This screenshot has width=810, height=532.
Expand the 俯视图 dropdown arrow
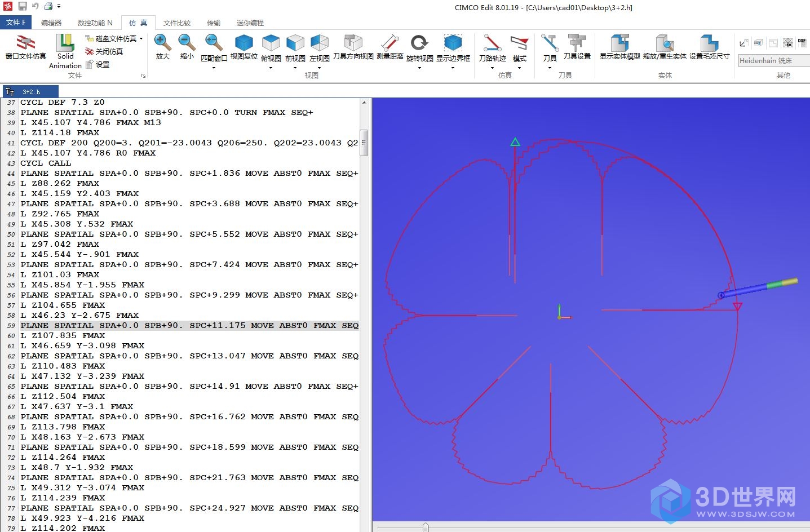point(271,68)
